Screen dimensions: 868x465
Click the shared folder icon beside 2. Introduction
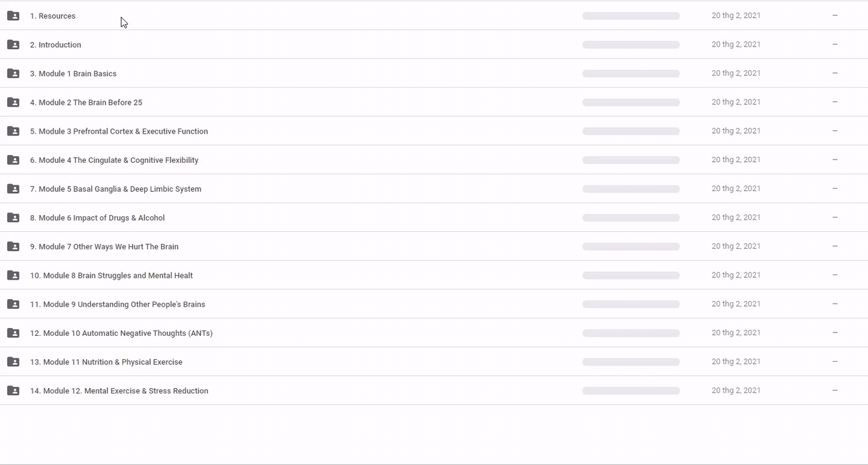pos(13,45)
